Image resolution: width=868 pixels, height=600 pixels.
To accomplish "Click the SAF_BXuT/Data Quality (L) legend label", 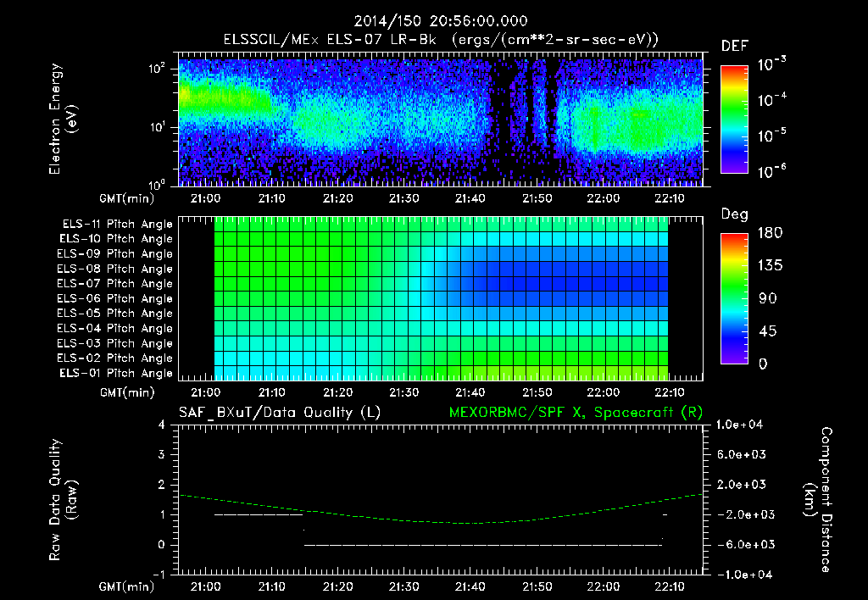I will pyautogui.click(x=280, y=413).
